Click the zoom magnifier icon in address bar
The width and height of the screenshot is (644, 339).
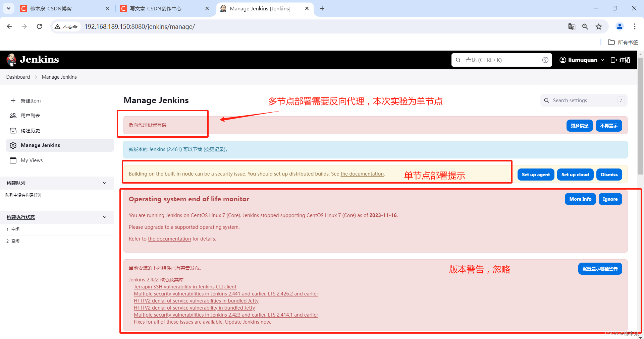point(585,27)
